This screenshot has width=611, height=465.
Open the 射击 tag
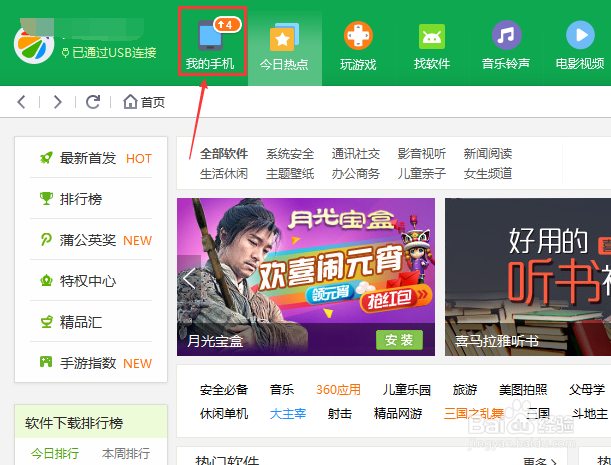tap(340, 414)
